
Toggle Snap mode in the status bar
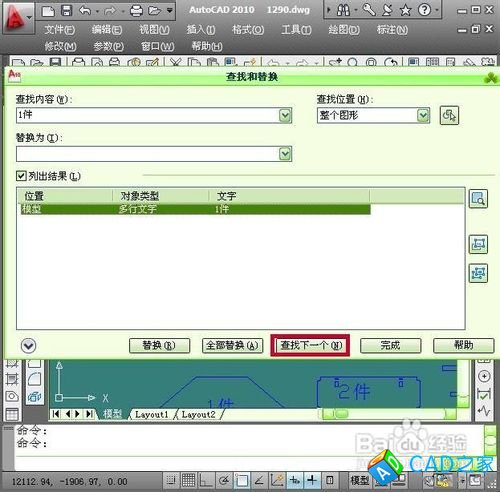(171, 480)
